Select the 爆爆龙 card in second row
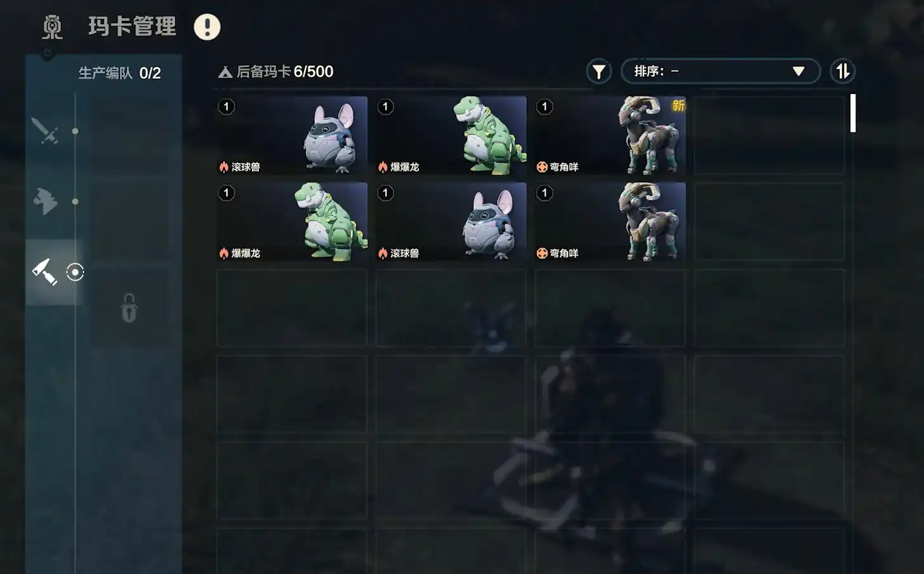Image resolution: width=924 pixels, height=574 pixels. (292, 221)
